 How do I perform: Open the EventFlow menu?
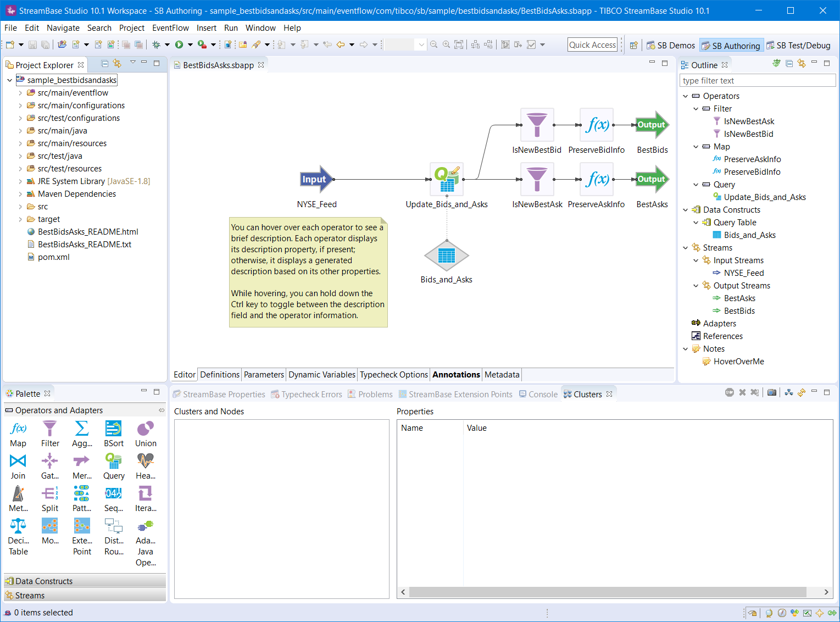click(x=170, y=28)
